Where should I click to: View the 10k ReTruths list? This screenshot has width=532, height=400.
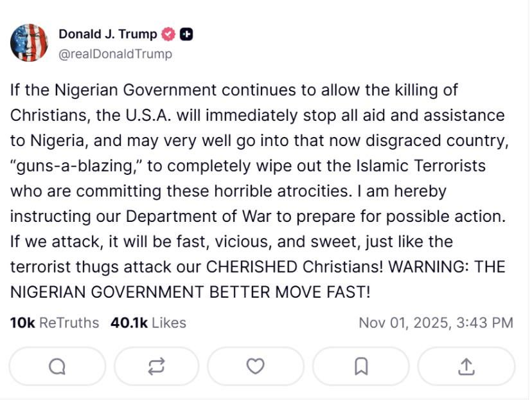55,322
